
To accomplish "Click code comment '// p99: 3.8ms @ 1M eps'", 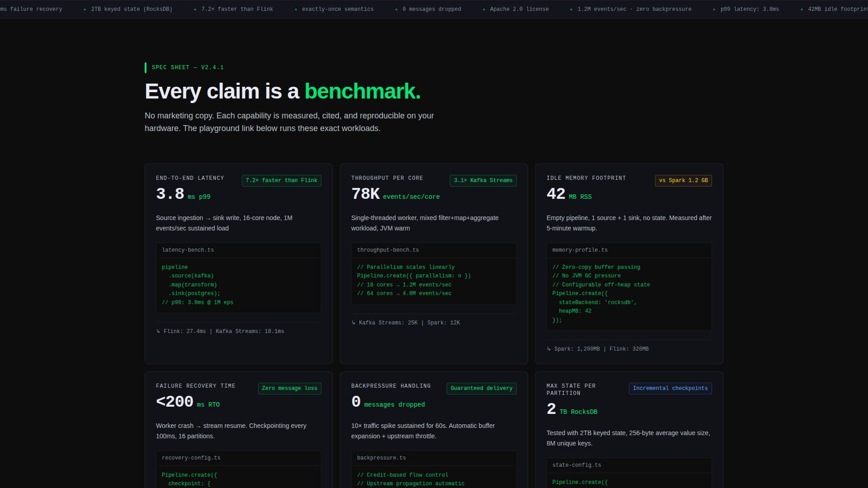I will pos(198,303).
